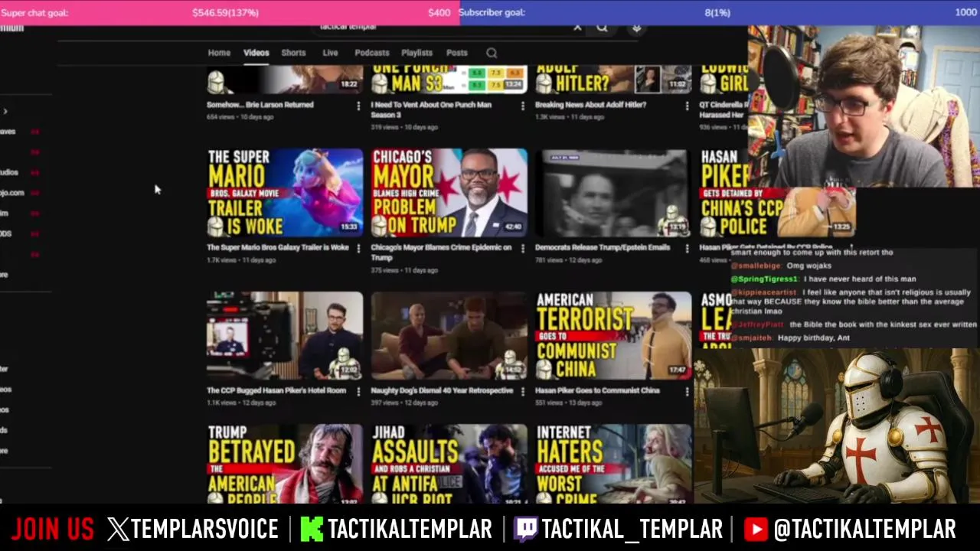Play the American Terrorist Goes to China thumbnail
Image resolution: width=980 pixels, height=551 pixels.
point(613,336)
